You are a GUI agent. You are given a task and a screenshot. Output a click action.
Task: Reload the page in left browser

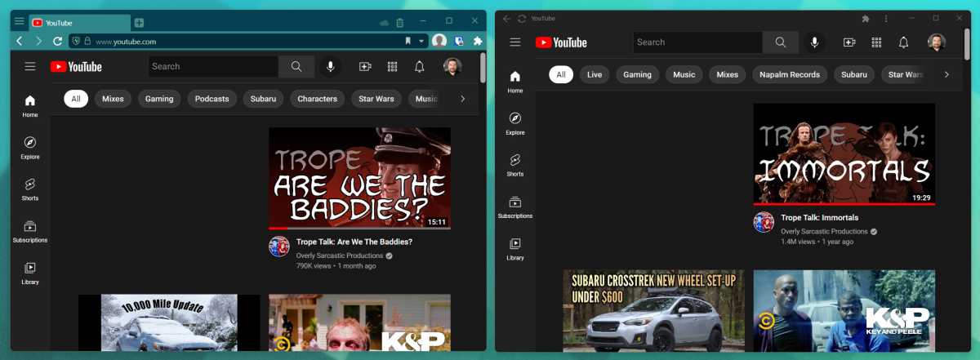pyautogui.click(x=57, y=41)
